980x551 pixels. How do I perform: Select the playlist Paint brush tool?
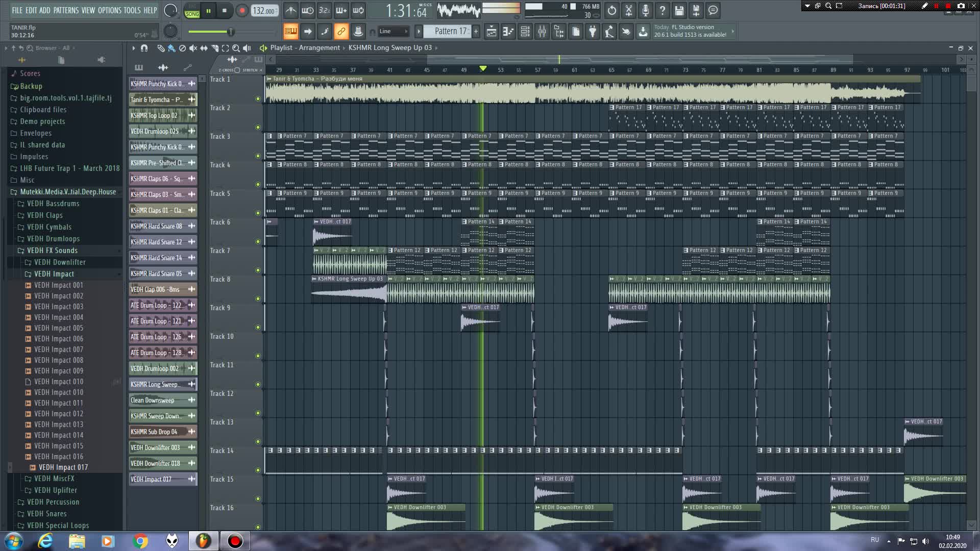171,48
